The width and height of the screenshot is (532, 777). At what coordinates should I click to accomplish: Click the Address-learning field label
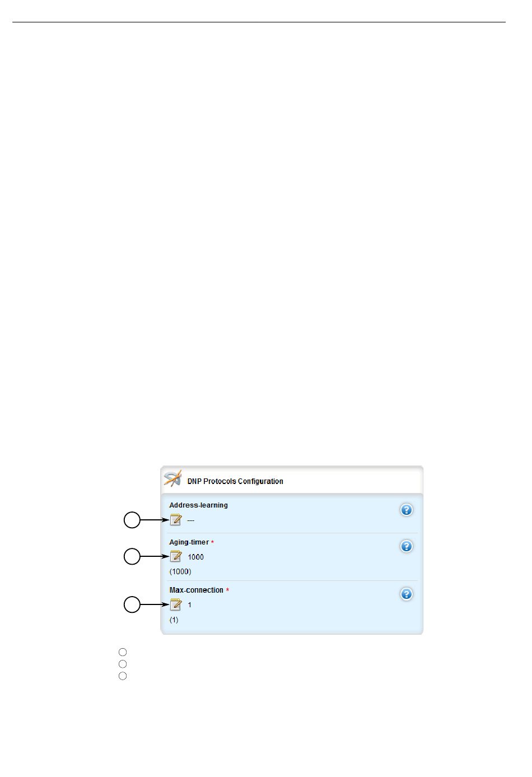pos(199,505)
